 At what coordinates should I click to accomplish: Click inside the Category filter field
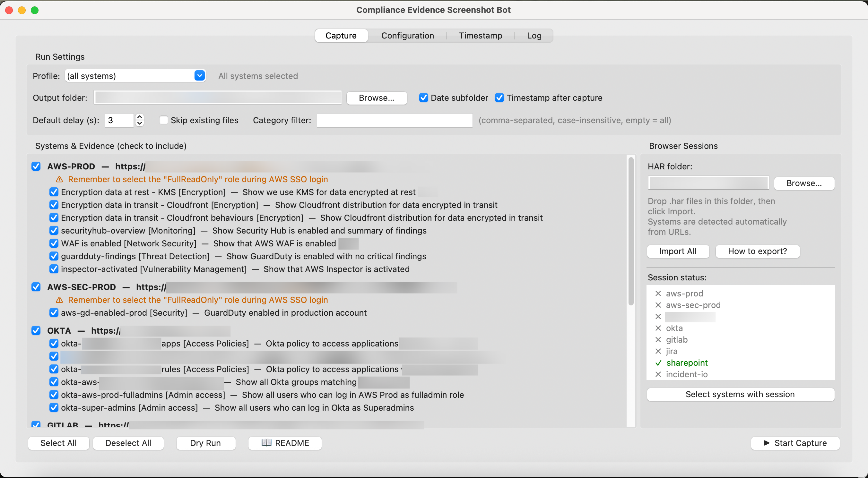click(394, 120)
